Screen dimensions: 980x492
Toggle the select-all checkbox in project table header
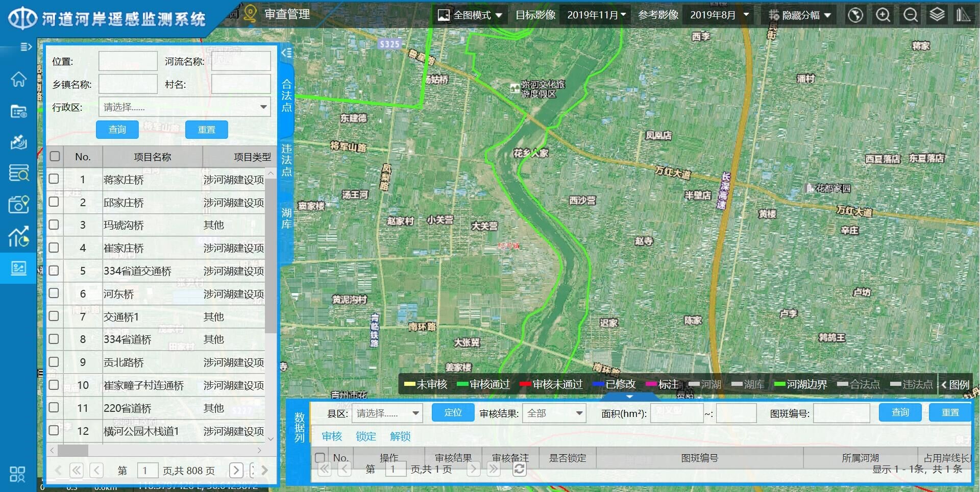point(55,156)
